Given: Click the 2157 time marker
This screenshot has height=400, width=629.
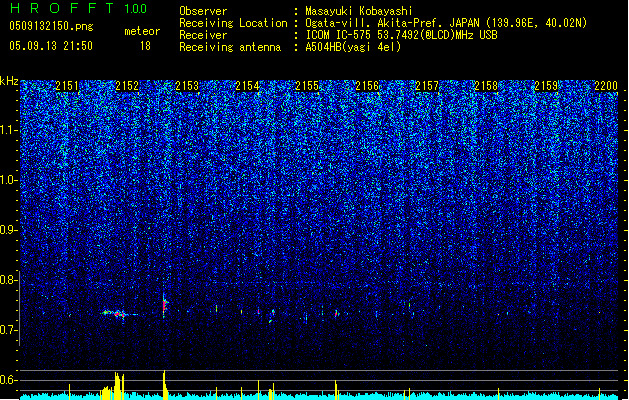Looking at the screenshot, I should [x=427, y=86].
